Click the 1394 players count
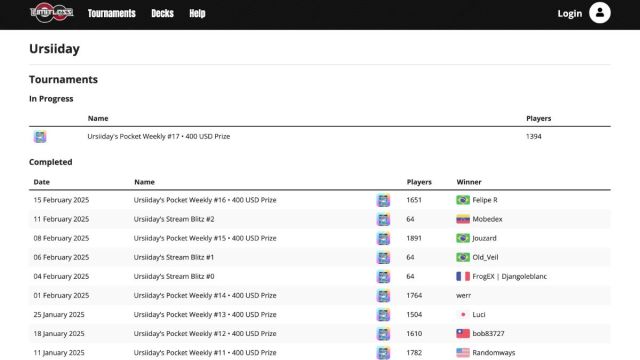The image size is (640, 360). pos(534,136)
